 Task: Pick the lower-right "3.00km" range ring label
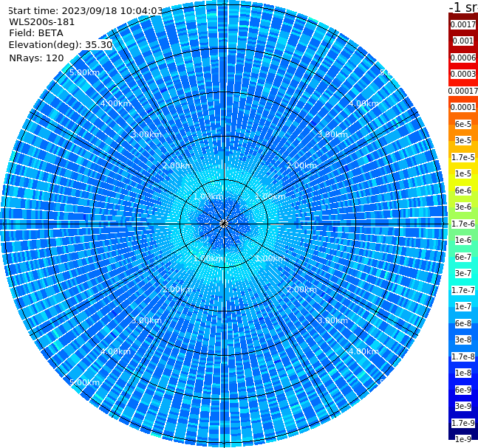point(332,320)
